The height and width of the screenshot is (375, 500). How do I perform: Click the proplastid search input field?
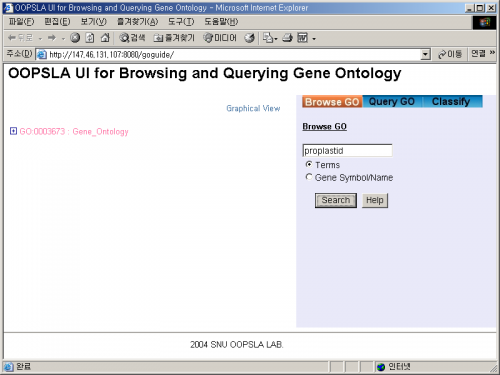(x=347, y=151)
